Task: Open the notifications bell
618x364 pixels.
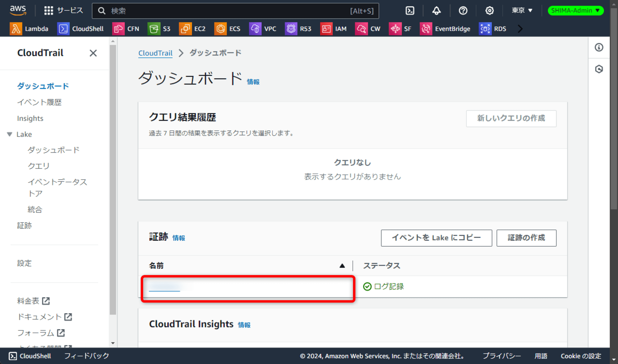Action: click(x=436, y=11)
